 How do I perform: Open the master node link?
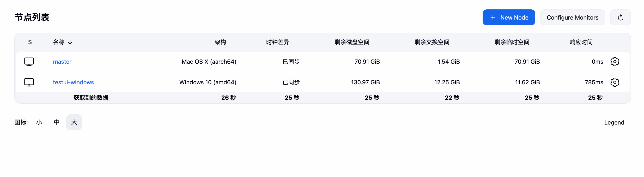click(62, 62)
